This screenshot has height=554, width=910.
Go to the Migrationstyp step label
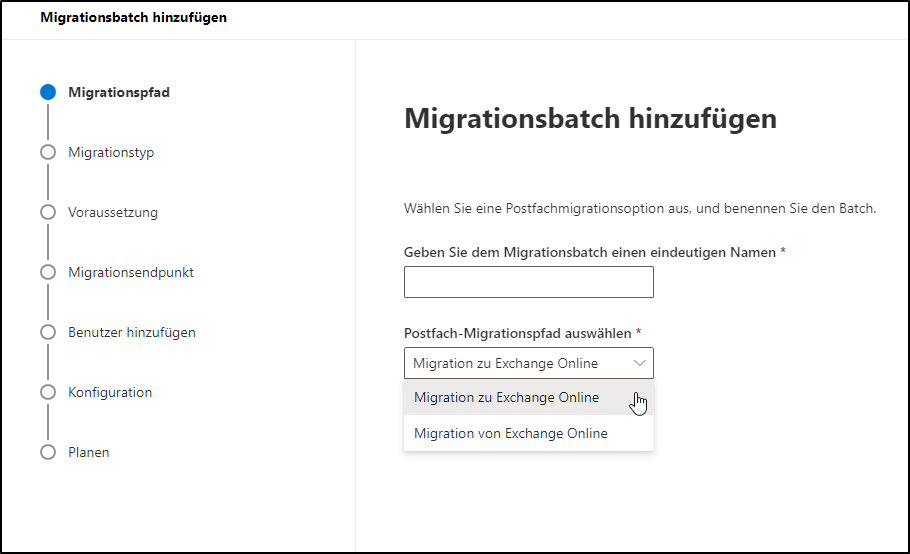point(111,152)
